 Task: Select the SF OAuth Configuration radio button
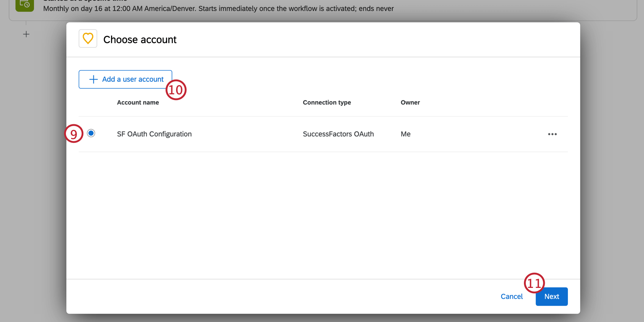[91, 133]
